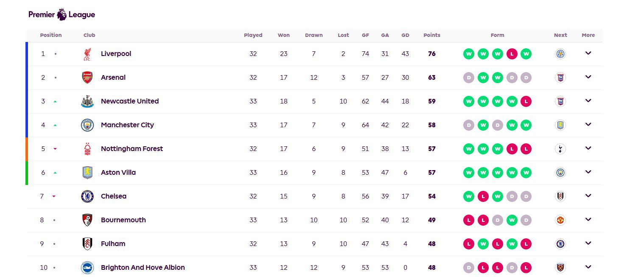Click the Liverpool club crest
Viewport: 644px width, 277px height.
point(87,54)
